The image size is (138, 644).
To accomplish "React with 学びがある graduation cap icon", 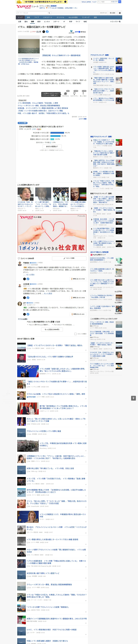I will (66, 94).
